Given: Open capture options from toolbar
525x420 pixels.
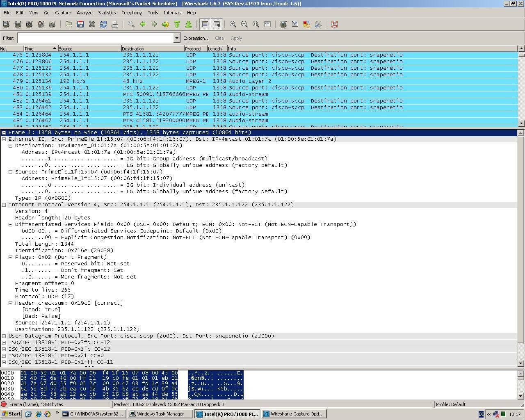Looking at the screenshot, I should [18, 24].
